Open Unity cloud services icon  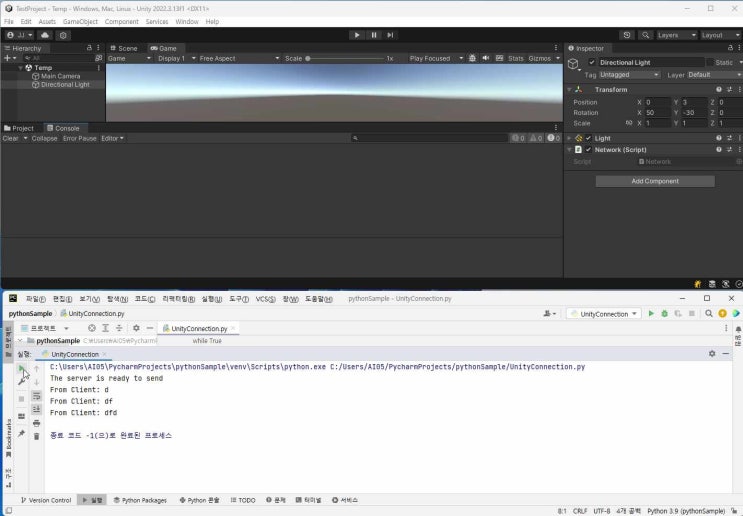tap(44, 35)
